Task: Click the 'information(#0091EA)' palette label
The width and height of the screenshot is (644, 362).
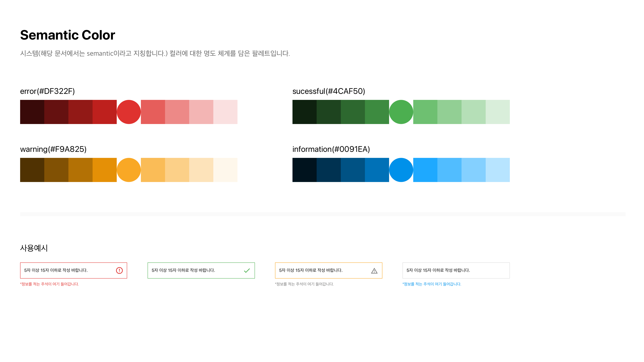Action: [x=331, y=149]
